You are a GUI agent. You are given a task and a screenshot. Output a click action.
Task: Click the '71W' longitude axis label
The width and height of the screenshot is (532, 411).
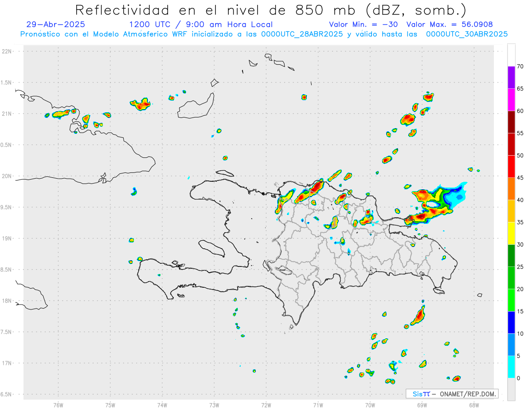(318, 405)
